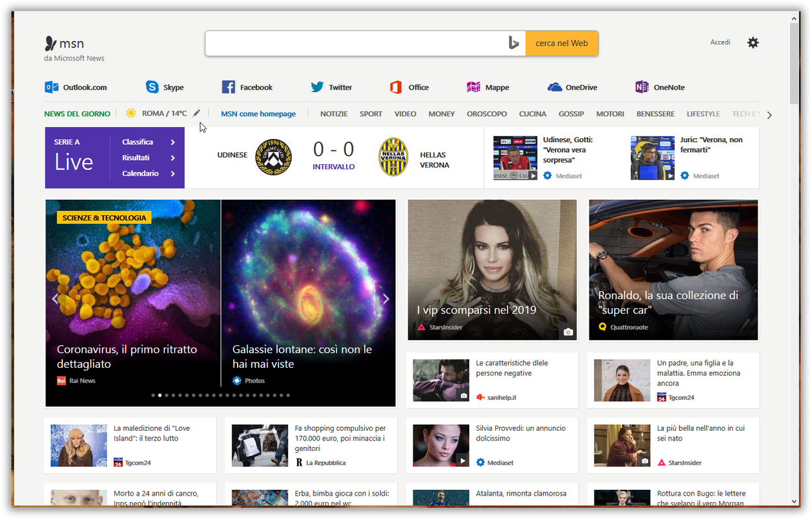Screen dimensions: 812x519
Task: Click the SCIENZE & TECNOLOGIA label
Action: click(105, 218)
